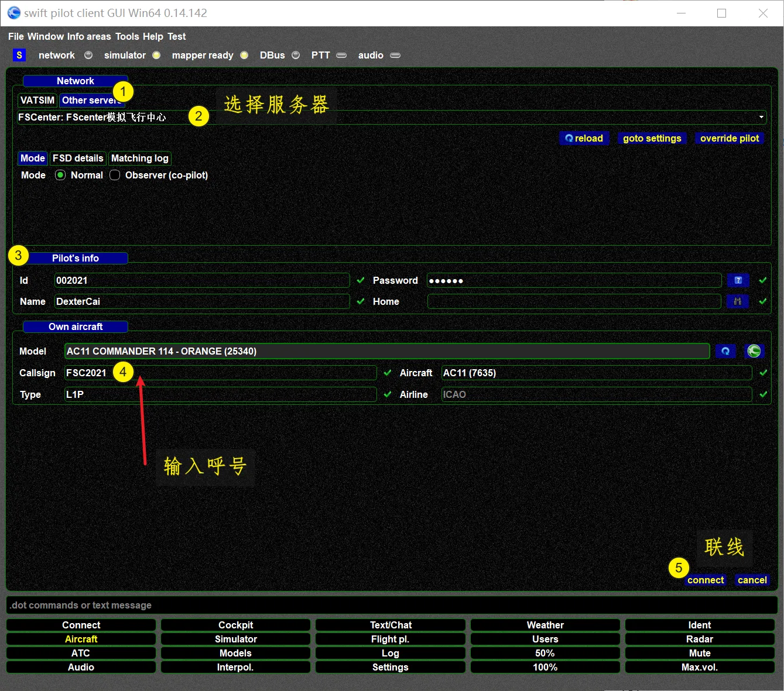Click the reload servers button

coord(584,138)
